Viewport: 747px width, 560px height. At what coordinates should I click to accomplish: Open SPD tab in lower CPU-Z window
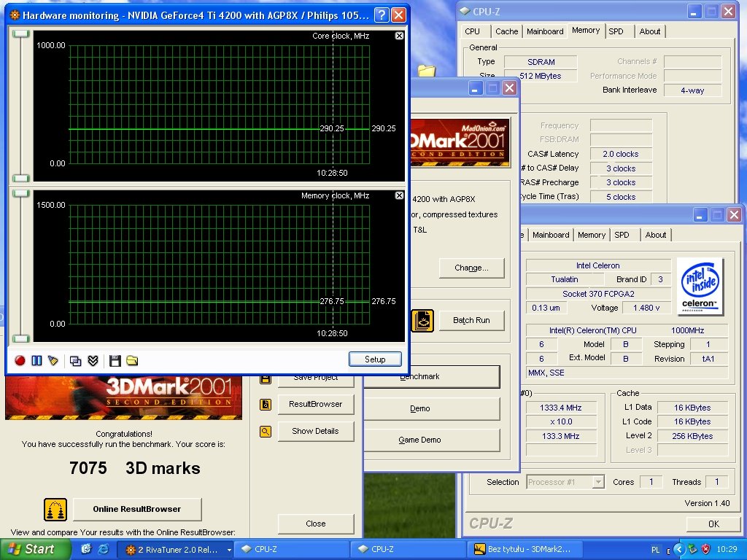pos(622,235)
